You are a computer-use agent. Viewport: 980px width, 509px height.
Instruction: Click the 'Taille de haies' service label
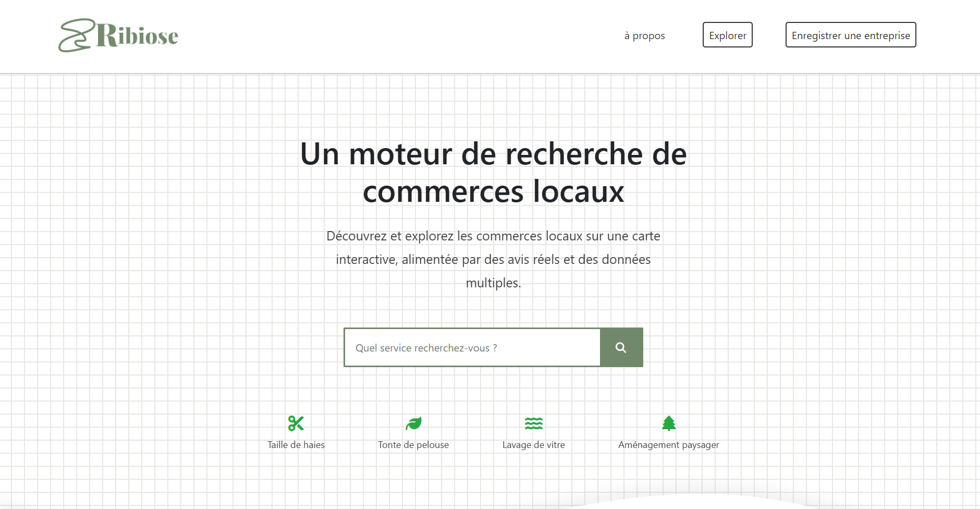pos(296,445)
